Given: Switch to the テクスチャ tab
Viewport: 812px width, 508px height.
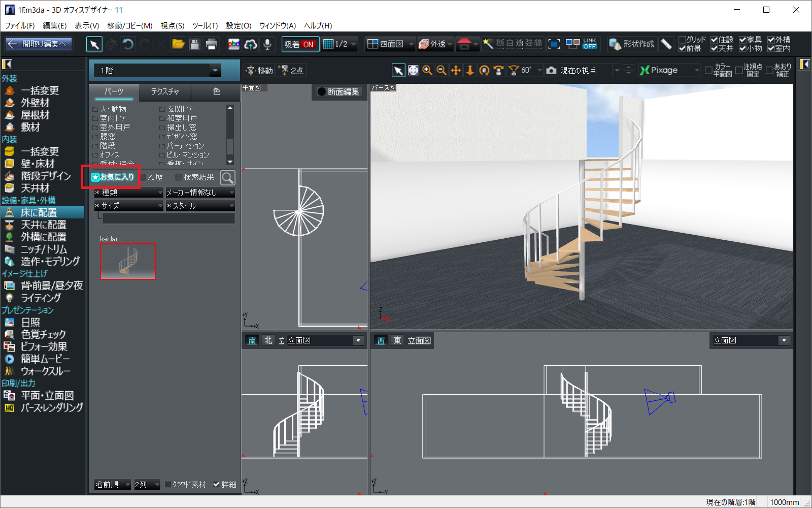Looking at the screenshot, I should coord(165,91).
